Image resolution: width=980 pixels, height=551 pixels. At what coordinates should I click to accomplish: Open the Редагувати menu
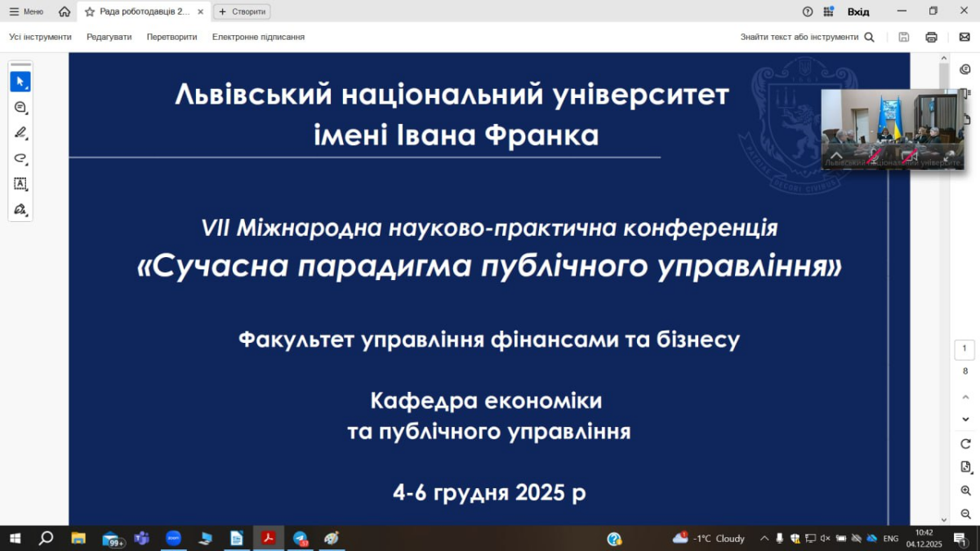click(109, 37)
